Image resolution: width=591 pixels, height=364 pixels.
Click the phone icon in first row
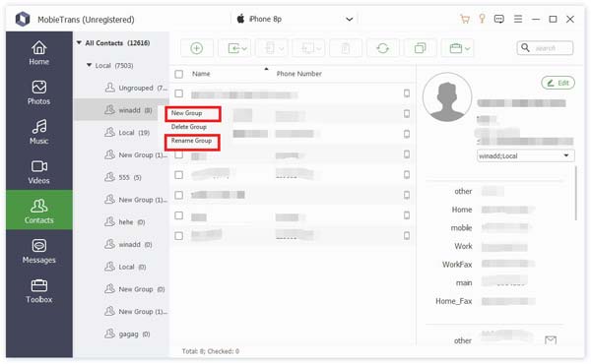click(x=407, y=93)
